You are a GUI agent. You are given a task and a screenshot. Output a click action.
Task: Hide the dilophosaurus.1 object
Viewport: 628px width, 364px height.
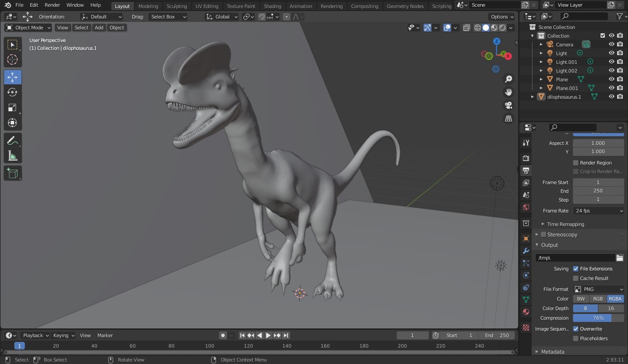(x=611, y=97)
